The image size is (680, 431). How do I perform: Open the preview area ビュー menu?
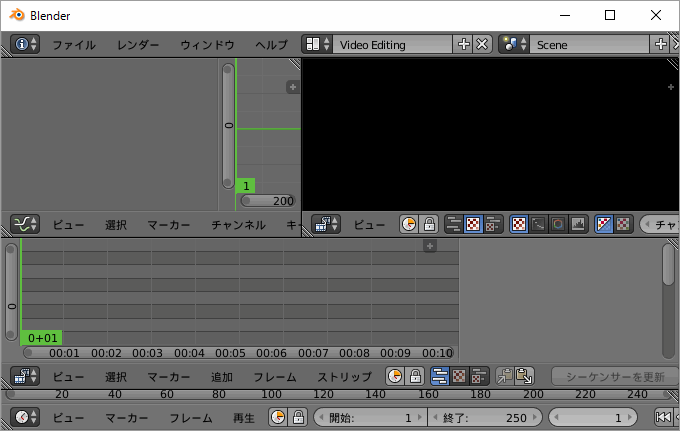[x=369, y=225]
